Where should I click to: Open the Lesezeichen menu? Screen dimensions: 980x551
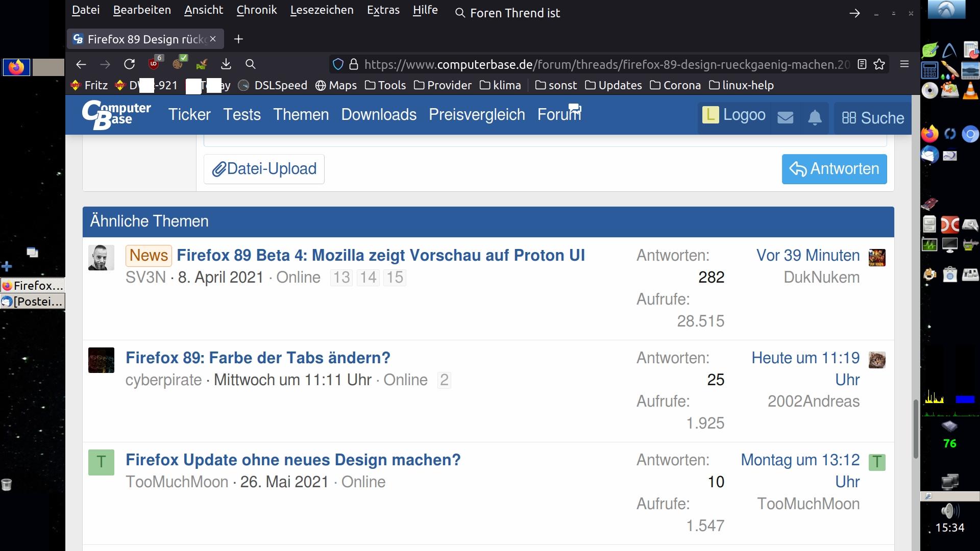tap(322, 10)
